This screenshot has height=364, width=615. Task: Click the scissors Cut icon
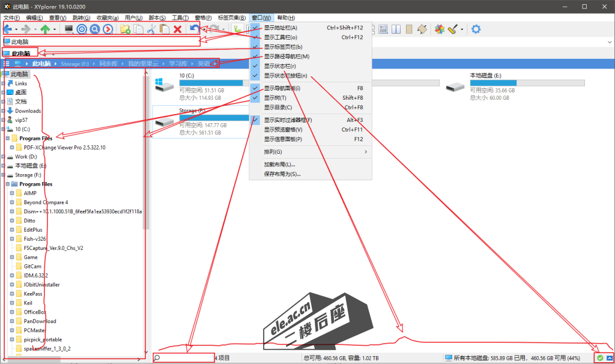pyautogui.click(x=151, y=29)
